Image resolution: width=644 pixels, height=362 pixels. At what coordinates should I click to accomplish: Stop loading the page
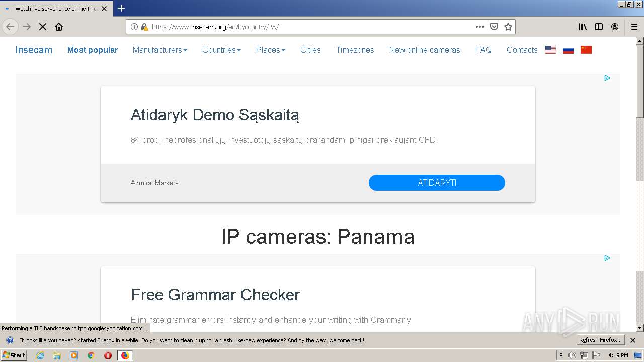tap(43, 27)
